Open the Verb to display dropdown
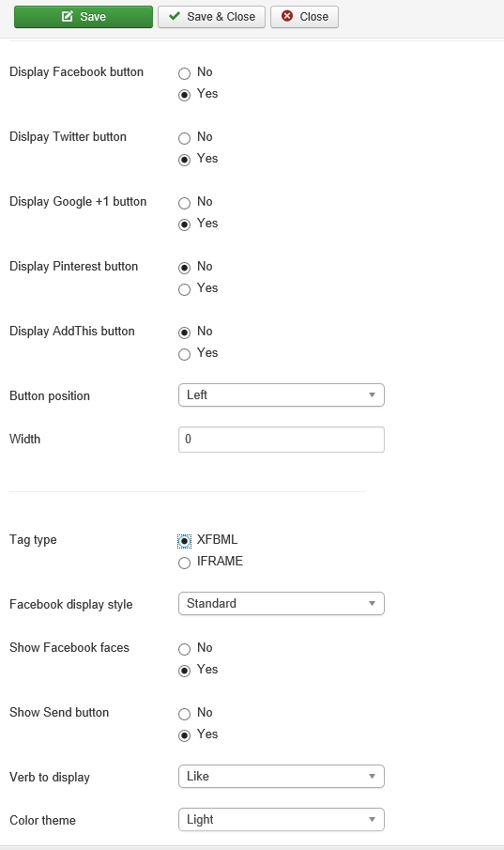 click(x=282, y=777)
